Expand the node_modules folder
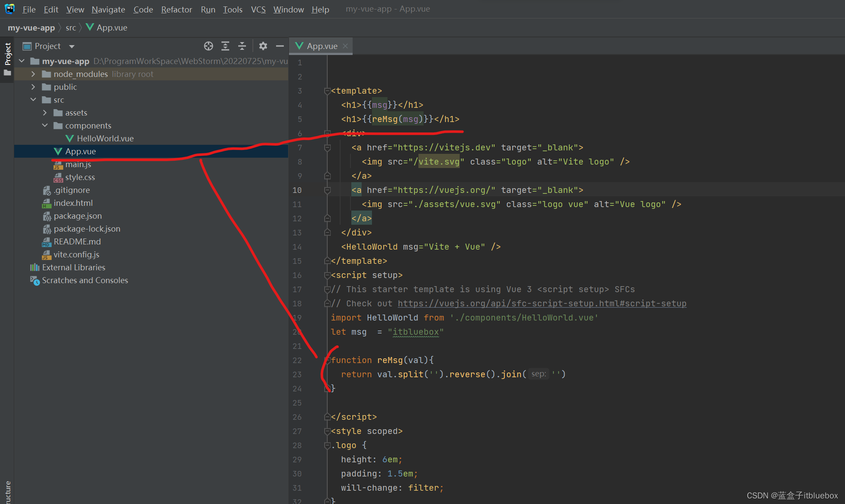The width and height of the screenshot is (845, 504). pos(33,74)
